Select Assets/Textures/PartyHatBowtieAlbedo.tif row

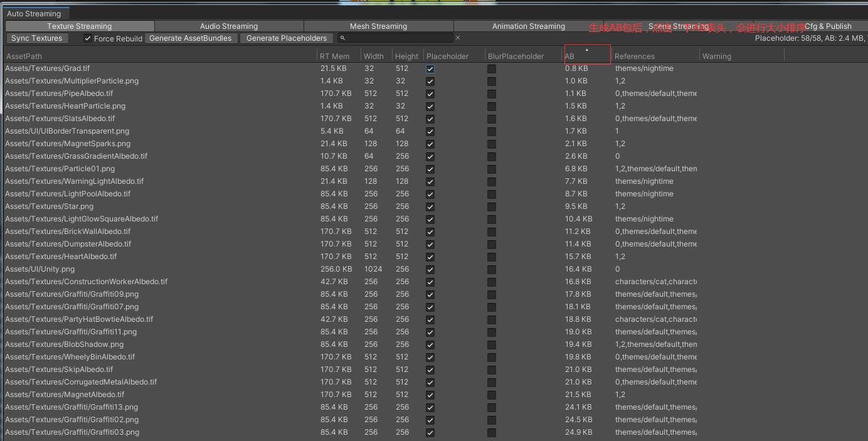[434, 319]
